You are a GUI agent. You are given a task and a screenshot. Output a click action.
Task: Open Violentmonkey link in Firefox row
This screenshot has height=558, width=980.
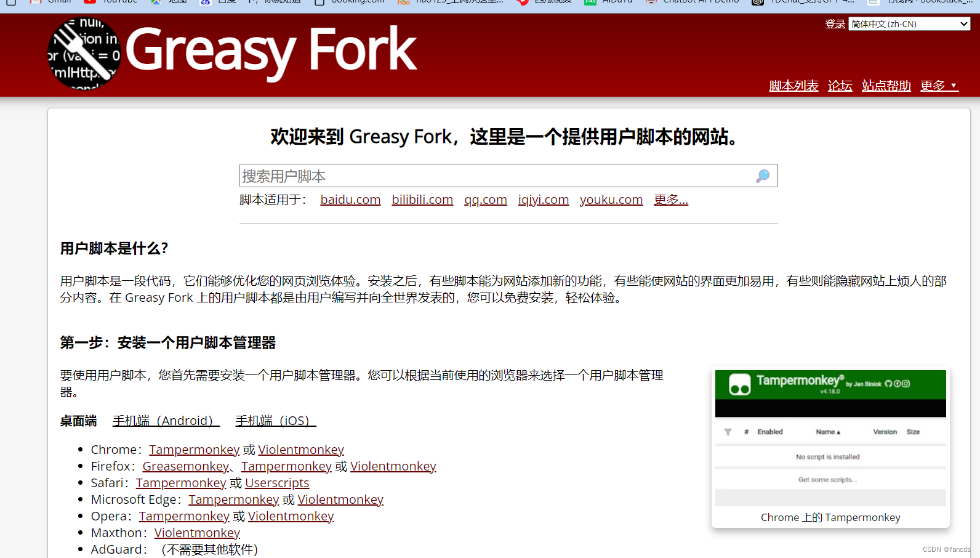pyautogui.click(x=393, y=466)
